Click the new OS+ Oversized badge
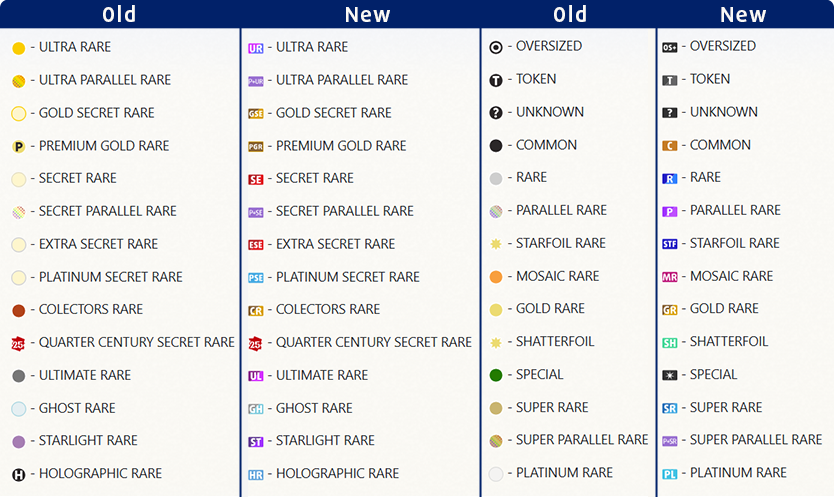The width and height of the screenshot is (834, 497). click(x=670, y=48)
